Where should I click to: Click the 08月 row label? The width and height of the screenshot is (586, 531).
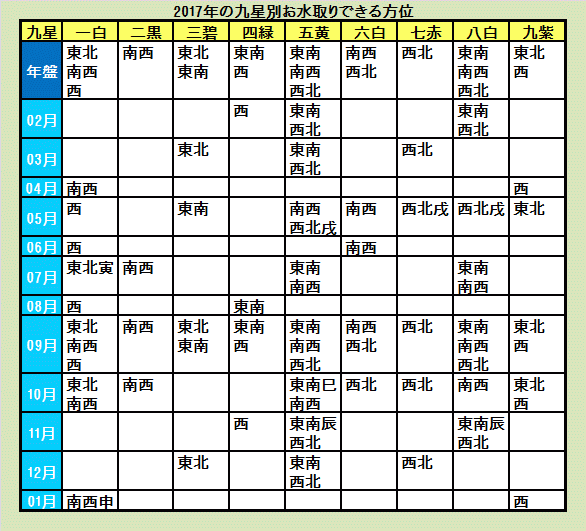tap(41, 305)
